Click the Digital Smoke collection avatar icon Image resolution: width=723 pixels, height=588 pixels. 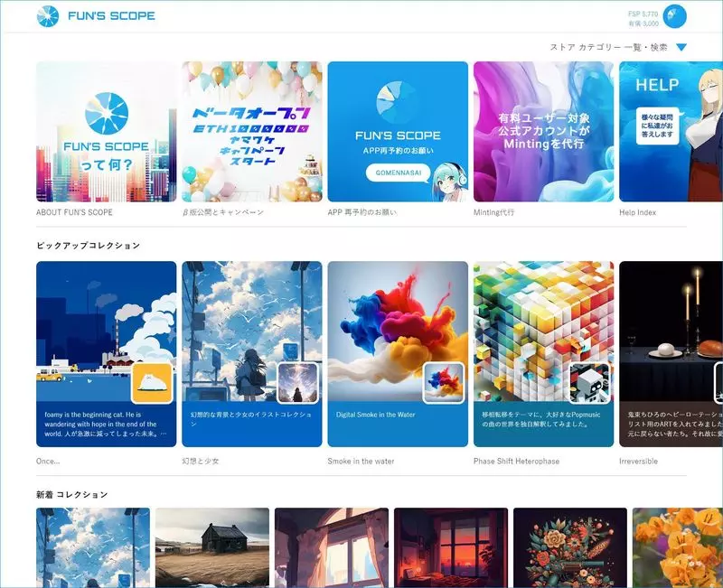(443, 383)
